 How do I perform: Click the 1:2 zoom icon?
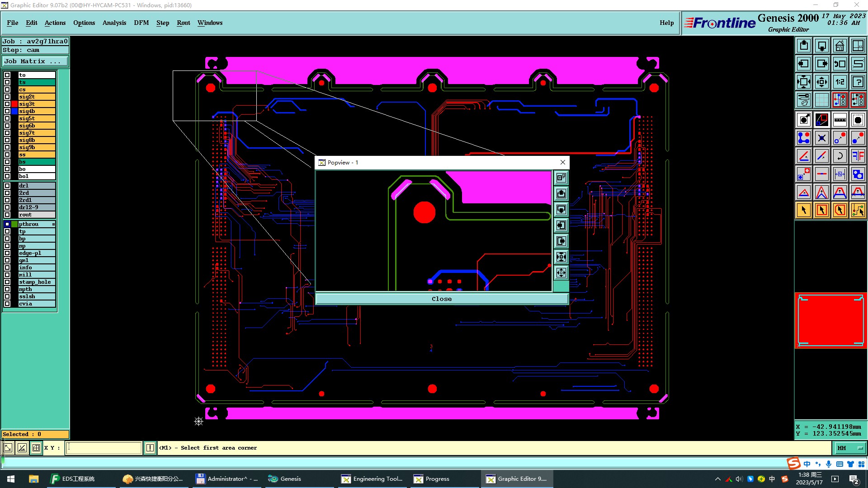(x=840, y=82)
